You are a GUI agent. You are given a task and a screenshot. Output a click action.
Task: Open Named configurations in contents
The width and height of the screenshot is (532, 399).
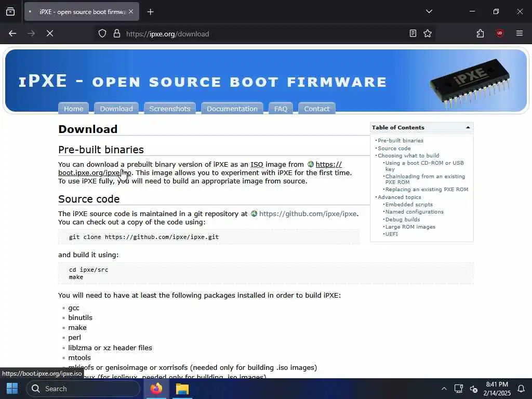[x=414, y=212]
